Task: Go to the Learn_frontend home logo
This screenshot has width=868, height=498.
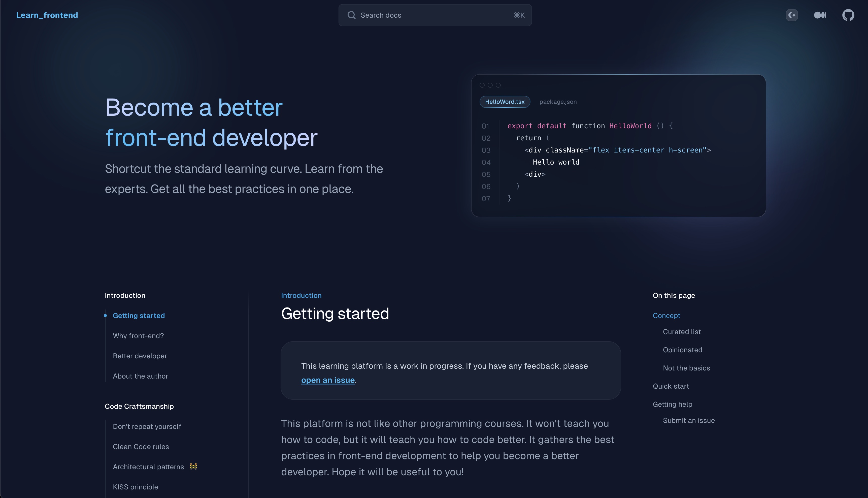Action: 47,15
